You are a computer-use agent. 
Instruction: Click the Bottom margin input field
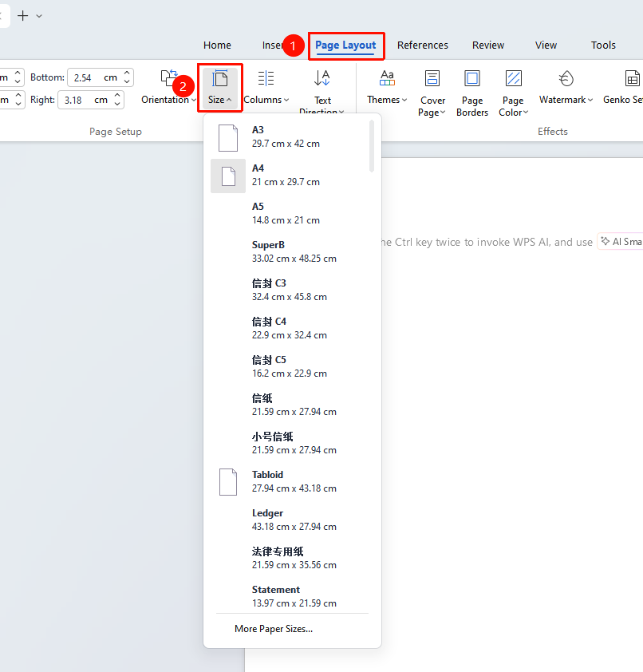(x=95, y=77)
